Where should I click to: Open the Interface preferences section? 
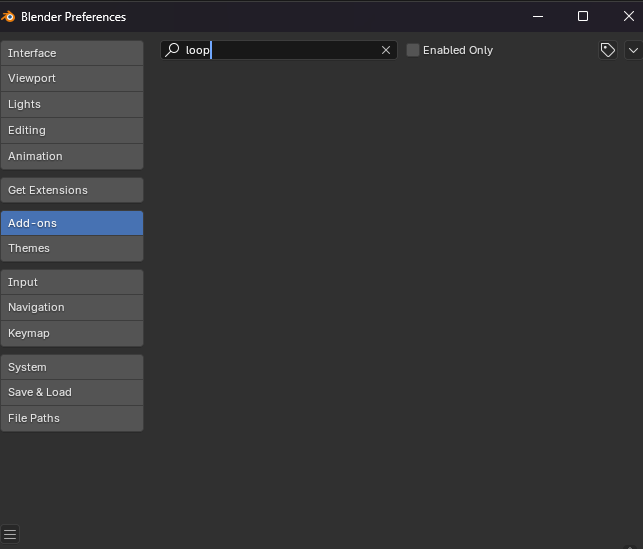tap(72, 53)
